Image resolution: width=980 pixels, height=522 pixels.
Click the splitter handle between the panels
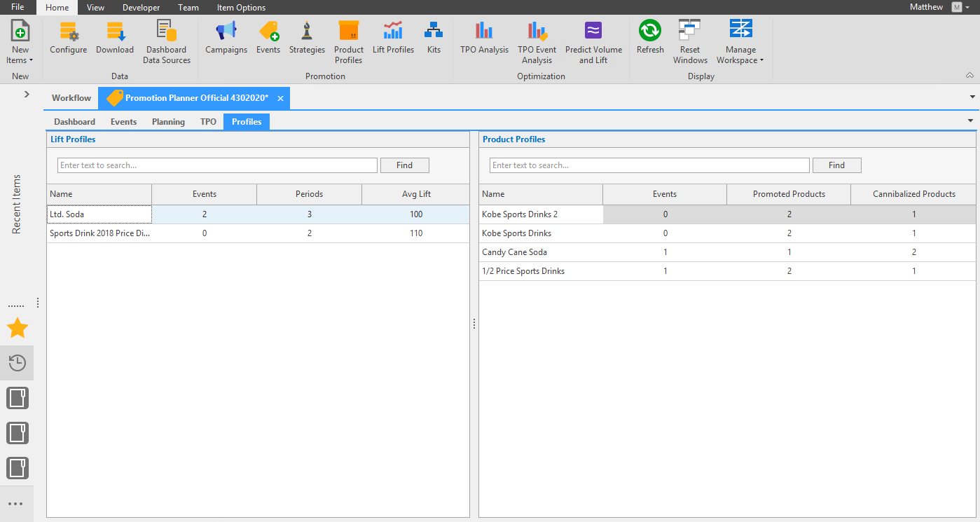474,324
